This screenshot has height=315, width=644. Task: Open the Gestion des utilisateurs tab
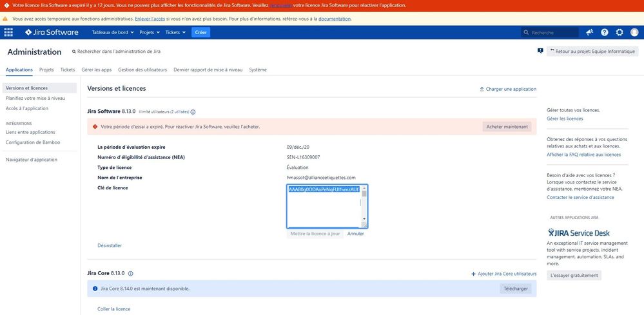[x=142, y=70]
